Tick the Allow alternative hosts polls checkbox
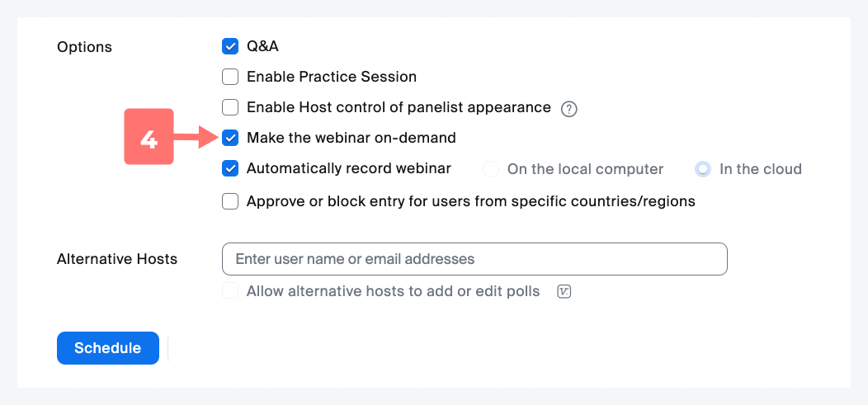The image size is (868, 405). click(x=230, y=291)
